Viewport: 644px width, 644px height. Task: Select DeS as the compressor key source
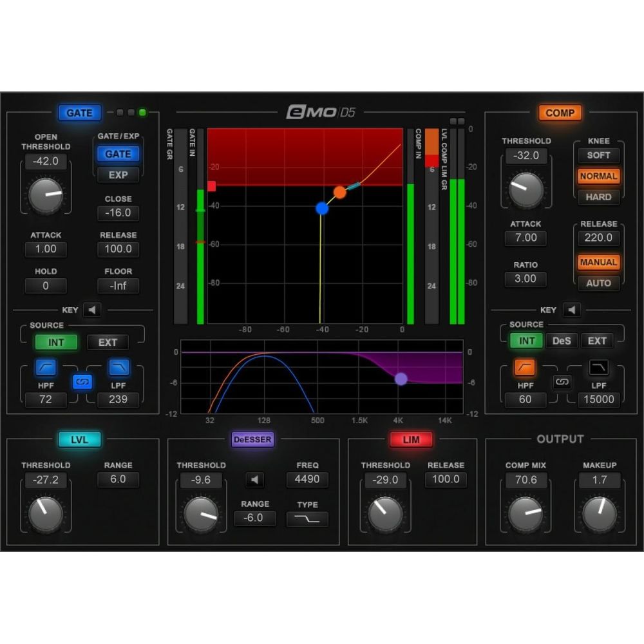[562, 341]
